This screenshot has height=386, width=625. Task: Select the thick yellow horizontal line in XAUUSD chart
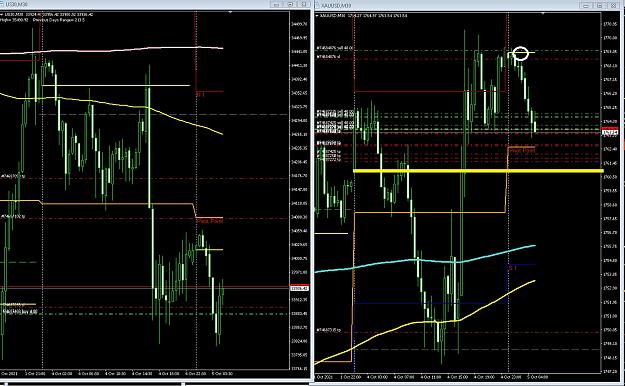tap(478, 171)
